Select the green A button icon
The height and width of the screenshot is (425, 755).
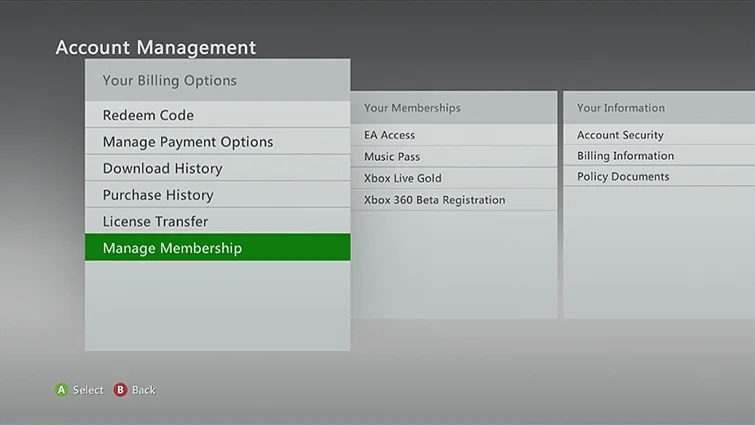62,390
